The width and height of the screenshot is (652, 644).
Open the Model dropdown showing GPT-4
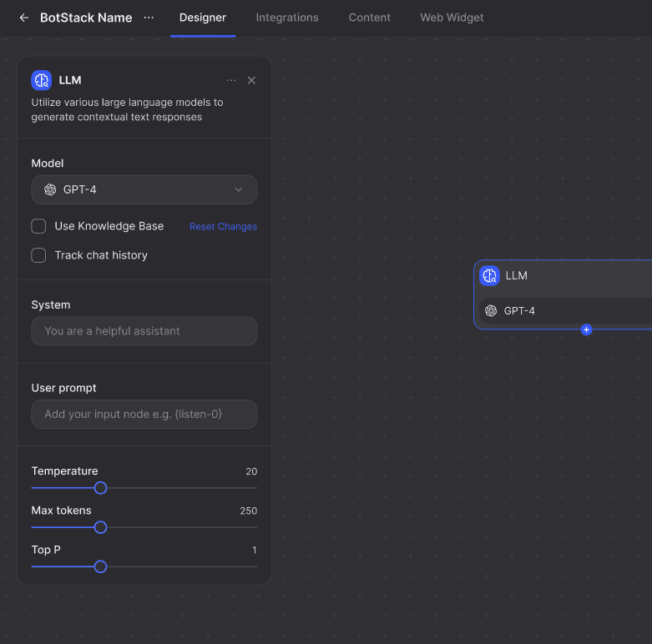tap(144, 189)
